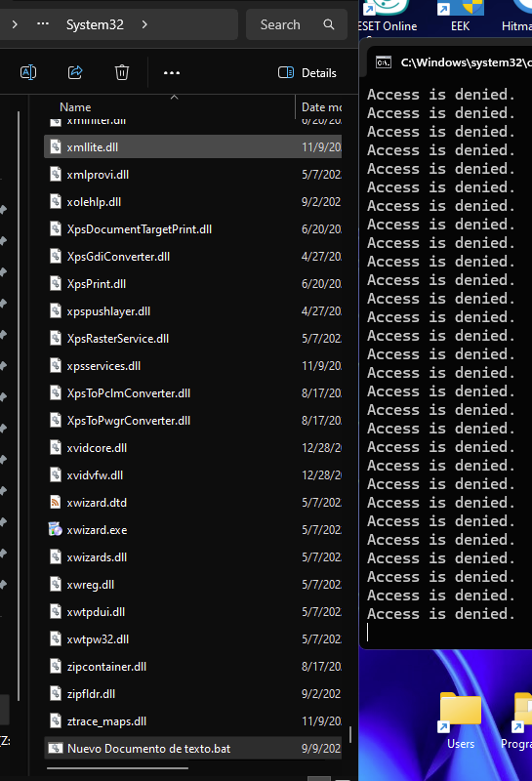Open the See more three-dots menu
Viewport: 532px width, 781px height.
(x=172, y=72)
